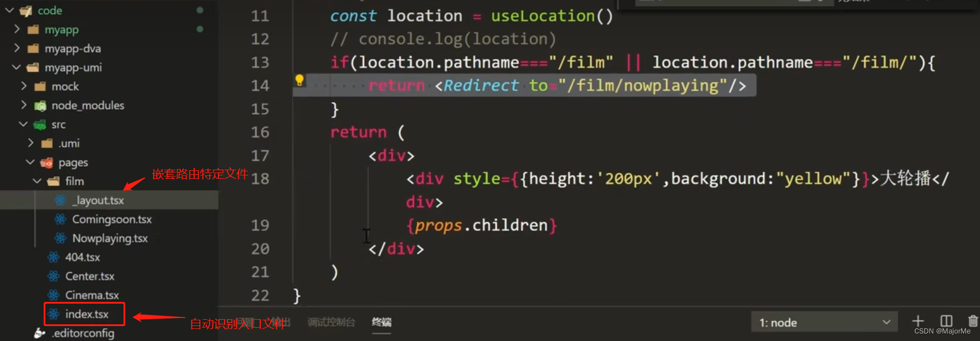Create a new terminal with plus icon
This screenshot has width=980, height=341.
point(918,321)
